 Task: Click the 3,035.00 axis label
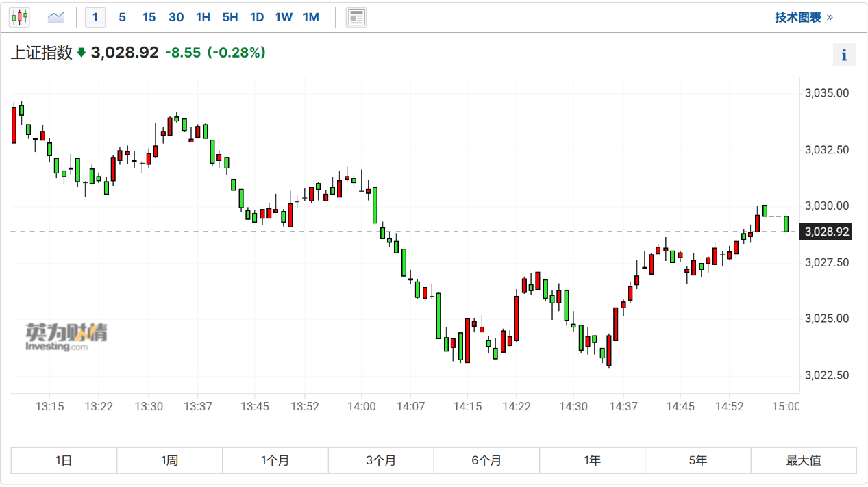coord(827,93)
